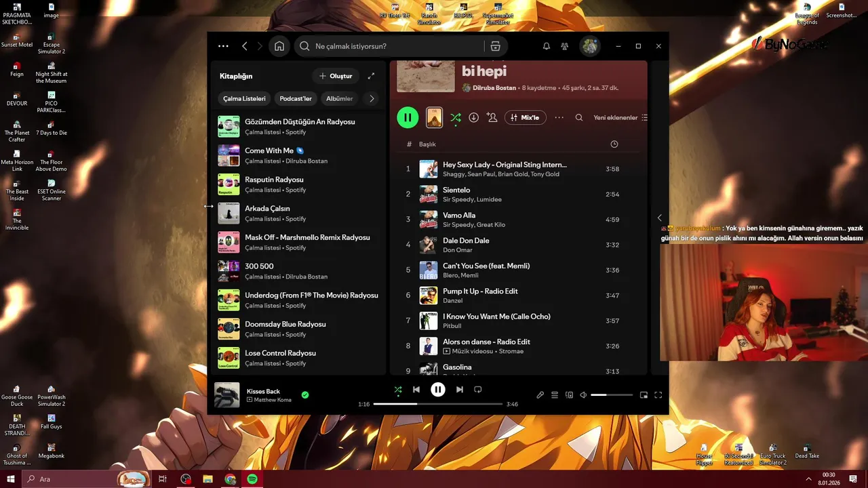This screenshot has width=868, height=488.
Task: Click the Mix'le button
Action: [526, 117]
